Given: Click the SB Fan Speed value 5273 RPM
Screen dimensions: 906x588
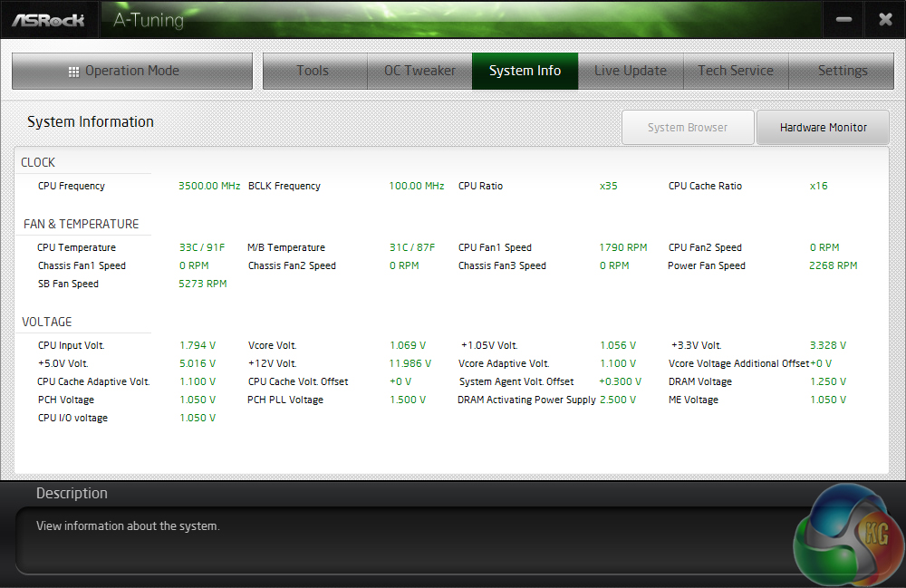Looking at the screenshot, I should point(203,284).
